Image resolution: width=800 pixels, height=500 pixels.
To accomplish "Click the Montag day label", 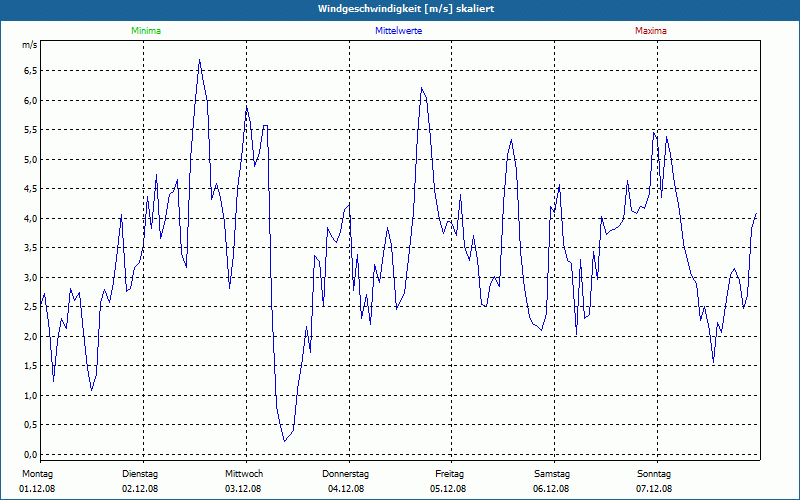I will pos(37,474).
